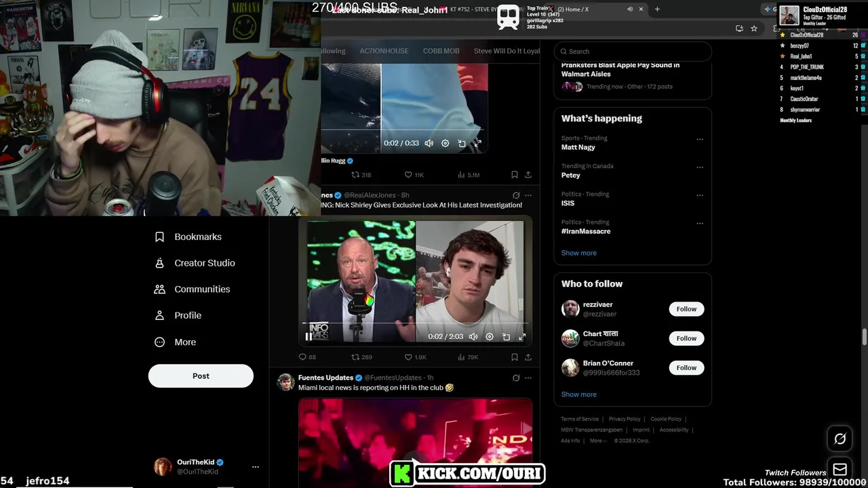The height and width of the screenshot is (488, 868).
Task: Share the Alex Jones post
Action: pyautogui.click(x=528, y=357)
